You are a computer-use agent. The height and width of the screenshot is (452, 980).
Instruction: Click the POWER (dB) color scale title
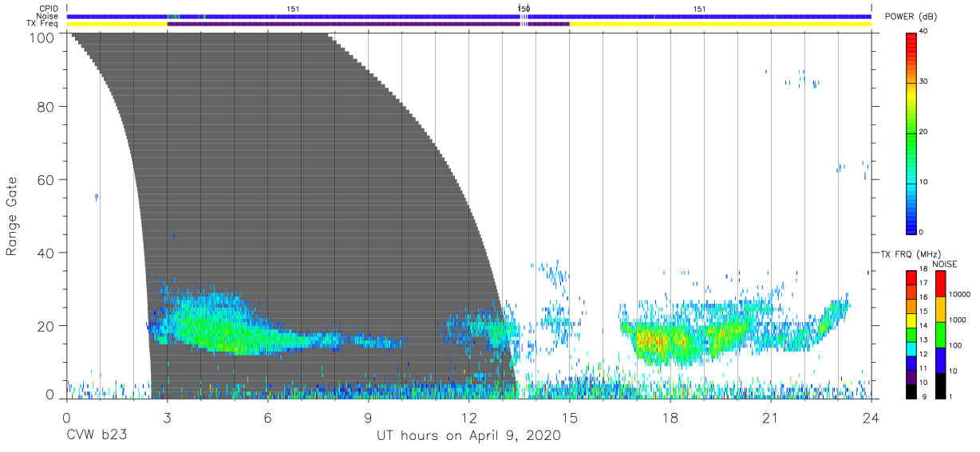(911, 17)
